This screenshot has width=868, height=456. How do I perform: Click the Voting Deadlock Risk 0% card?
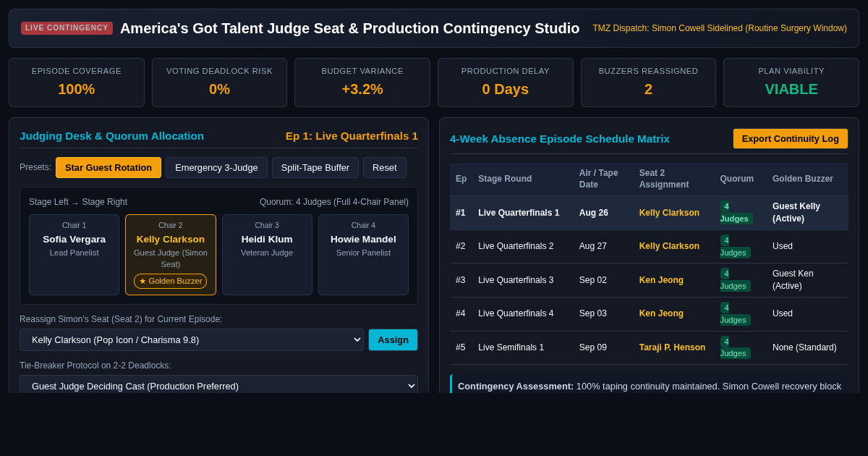pos(219,83)
